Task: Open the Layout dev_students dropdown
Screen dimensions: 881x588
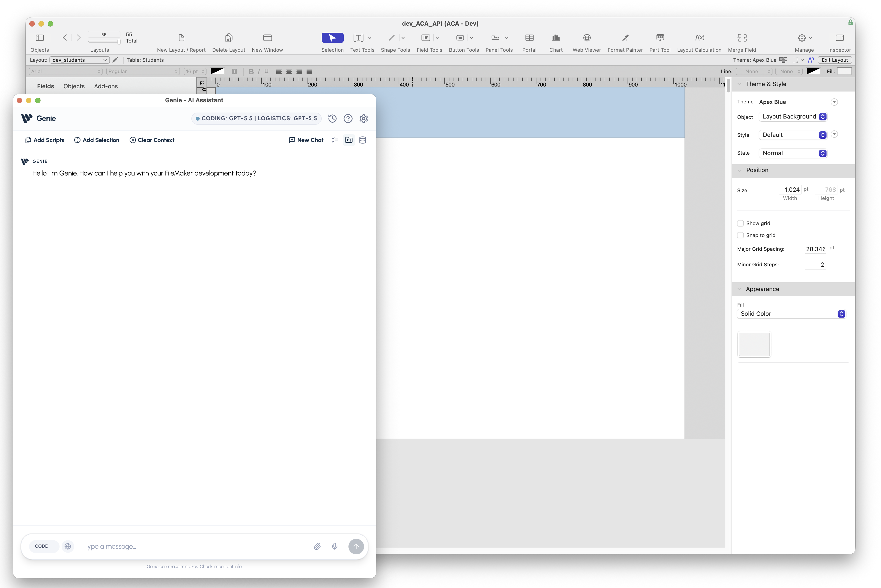Action: click(79, 60)
